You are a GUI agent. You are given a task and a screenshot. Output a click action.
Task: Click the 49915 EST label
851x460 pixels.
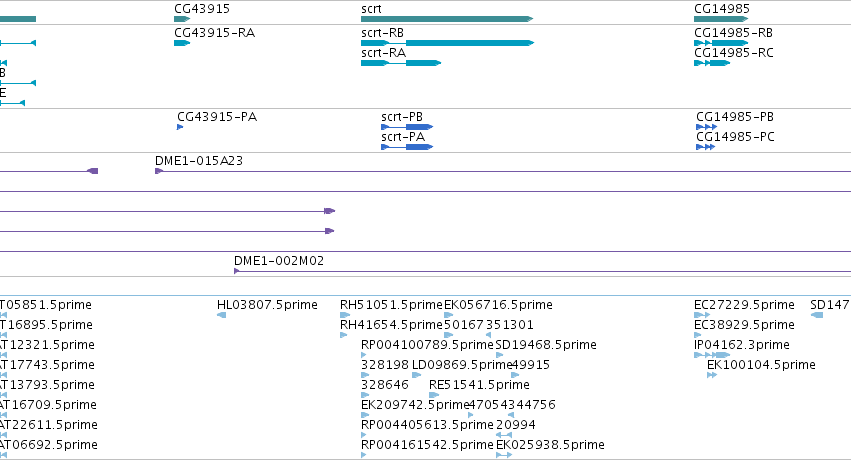[531, 365]
